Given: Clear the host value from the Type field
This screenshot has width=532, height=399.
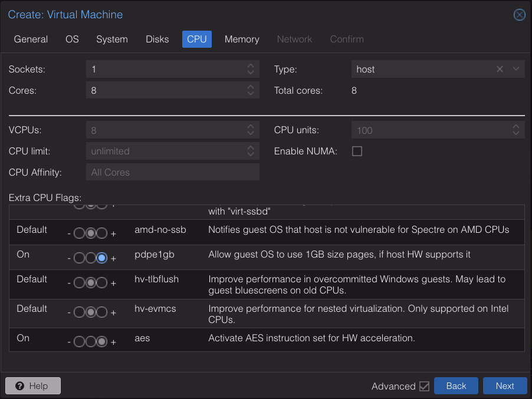Looking at the screenshot, I should point(500,69).
